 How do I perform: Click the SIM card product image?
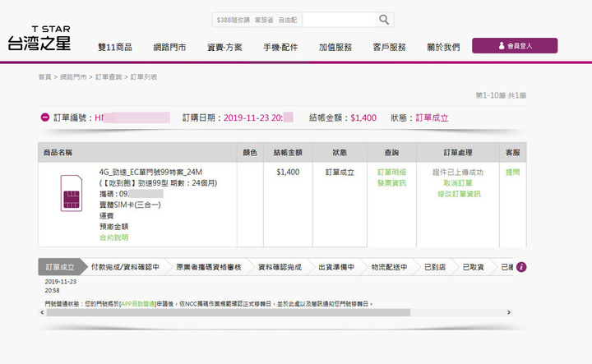click(72, 193)
